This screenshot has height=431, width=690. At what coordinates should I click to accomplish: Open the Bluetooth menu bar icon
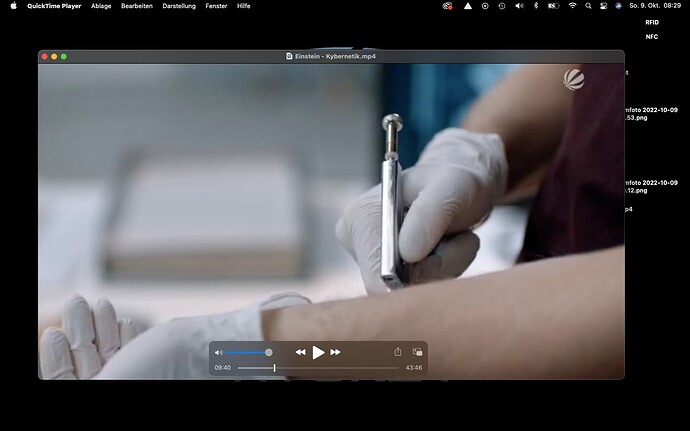[536, 6]
